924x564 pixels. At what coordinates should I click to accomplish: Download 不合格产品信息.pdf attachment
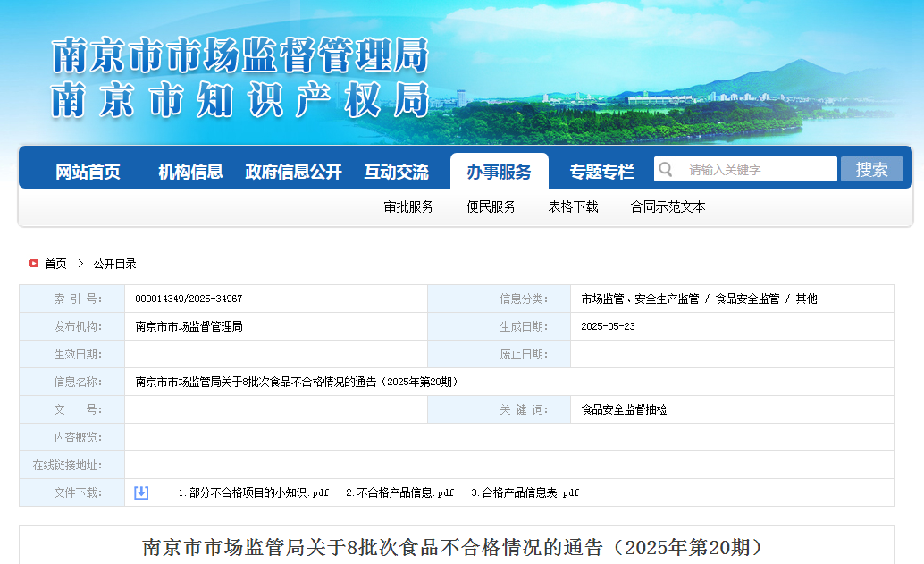coord(399,492)
